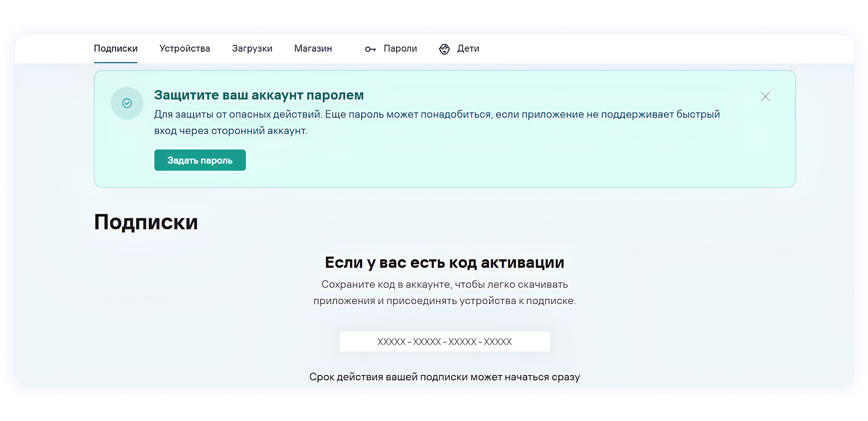Click the circled check badge on the notification
Screen dimensions: 868x421
(127, 103)
